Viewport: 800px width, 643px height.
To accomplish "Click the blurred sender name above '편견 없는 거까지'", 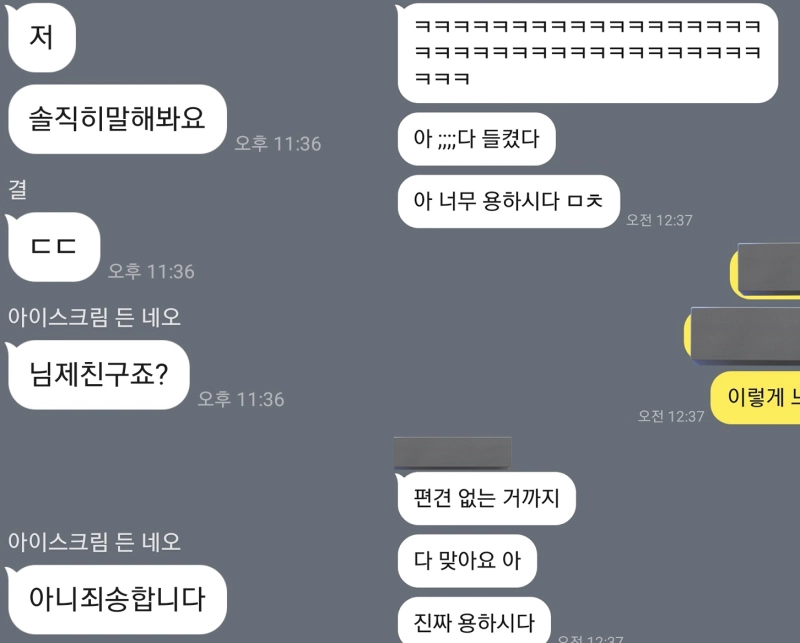I will pyautogui.click(x=453, y=452).
